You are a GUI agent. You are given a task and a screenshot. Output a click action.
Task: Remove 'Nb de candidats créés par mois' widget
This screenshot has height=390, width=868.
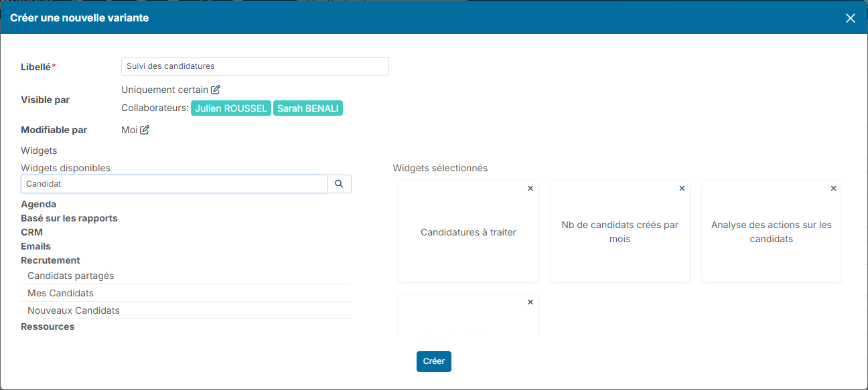[x=682, y=189]
